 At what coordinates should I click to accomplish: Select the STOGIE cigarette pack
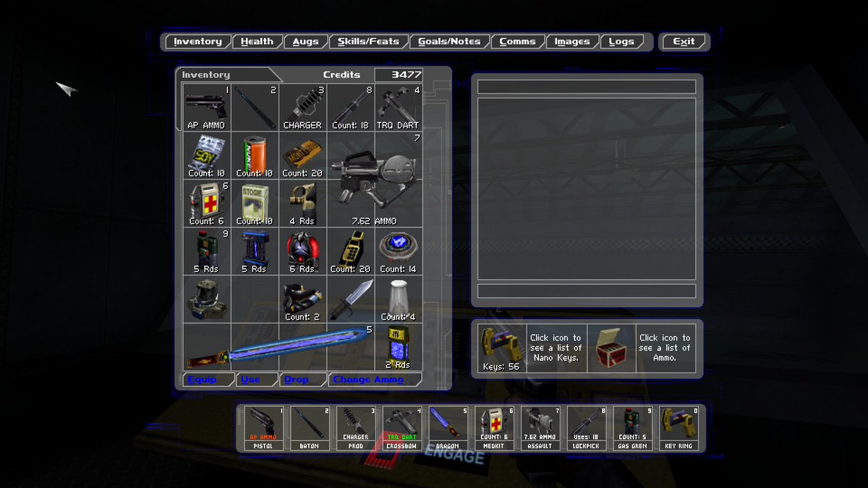(x=255, y=202)
